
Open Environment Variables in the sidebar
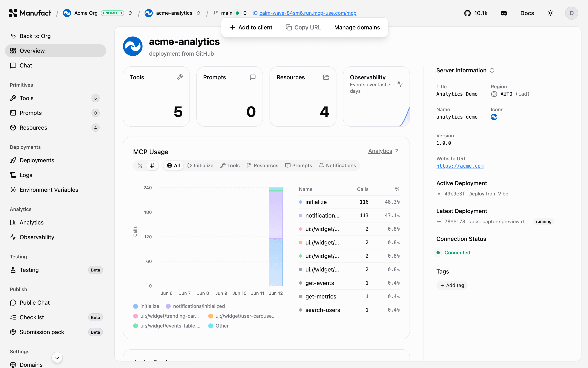click(x=55, y=190)
